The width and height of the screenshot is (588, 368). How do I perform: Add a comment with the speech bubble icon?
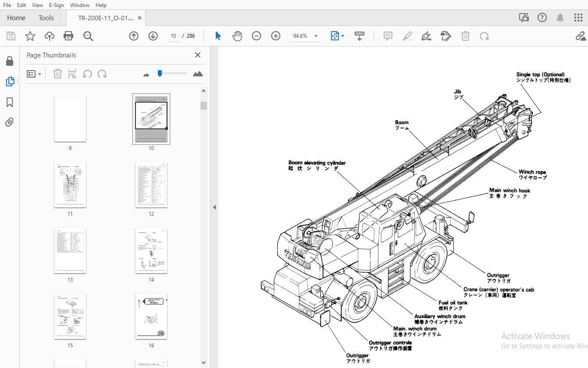(x=388, y=36)
